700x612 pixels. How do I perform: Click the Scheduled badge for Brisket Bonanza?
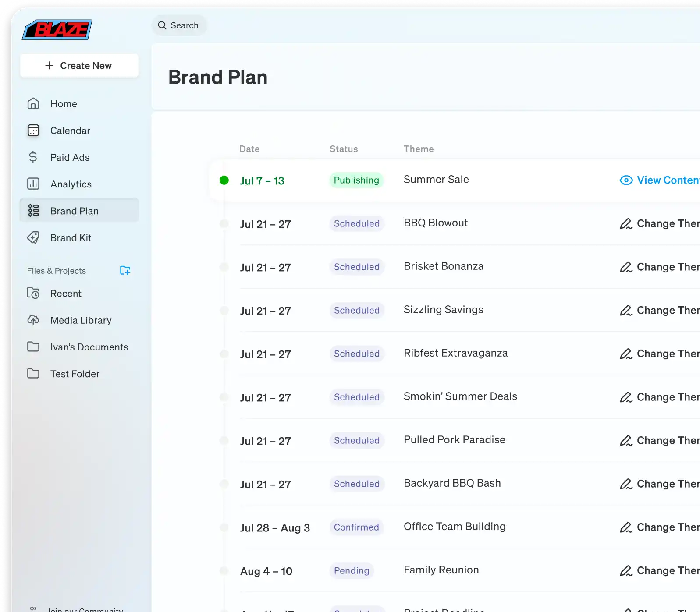tap(357, 267)
